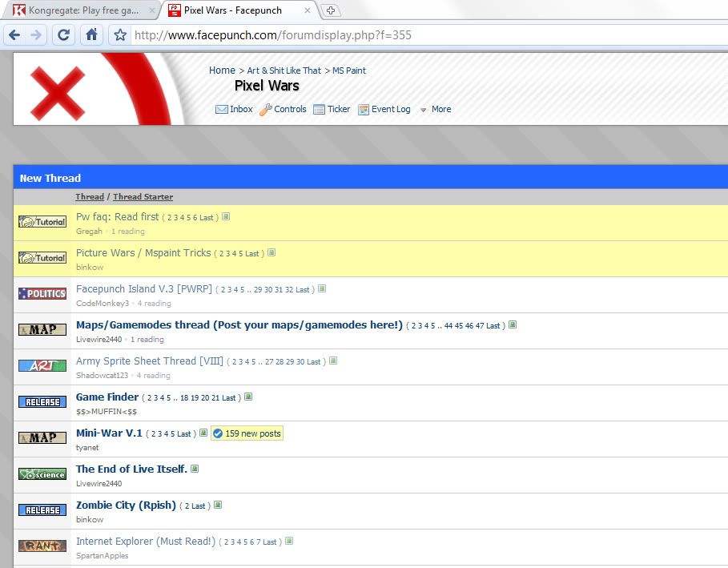Open the MS Paint breadcrumb link
The image size is (728, 568).
[349, 70]
